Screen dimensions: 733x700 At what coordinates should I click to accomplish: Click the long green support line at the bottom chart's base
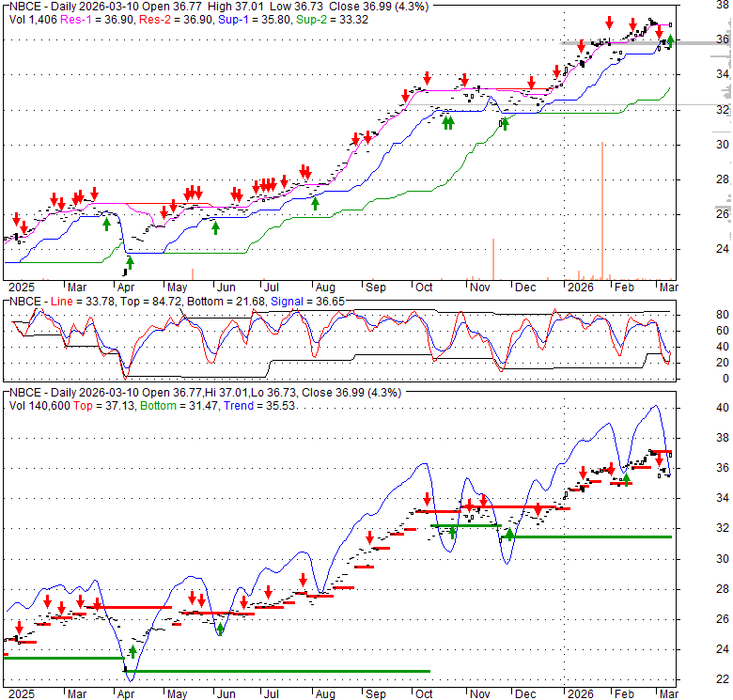coord(282,671)
